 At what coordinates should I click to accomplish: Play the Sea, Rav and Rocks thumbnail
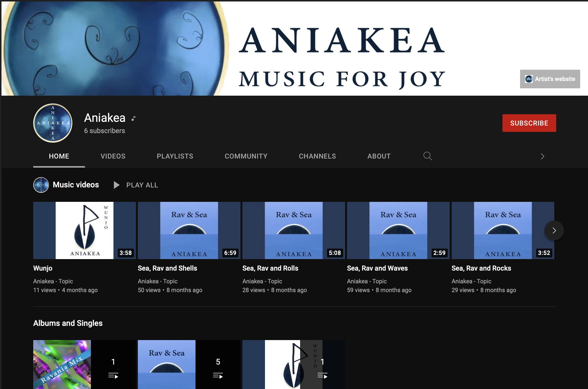(503, 230)
